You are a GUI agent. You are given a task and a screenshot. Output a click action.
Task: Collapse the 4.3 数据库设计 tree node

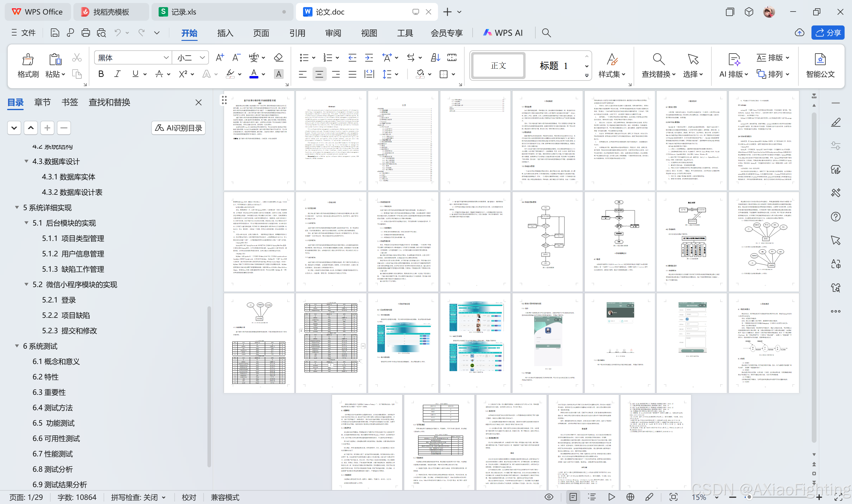[x=26, y=161]
